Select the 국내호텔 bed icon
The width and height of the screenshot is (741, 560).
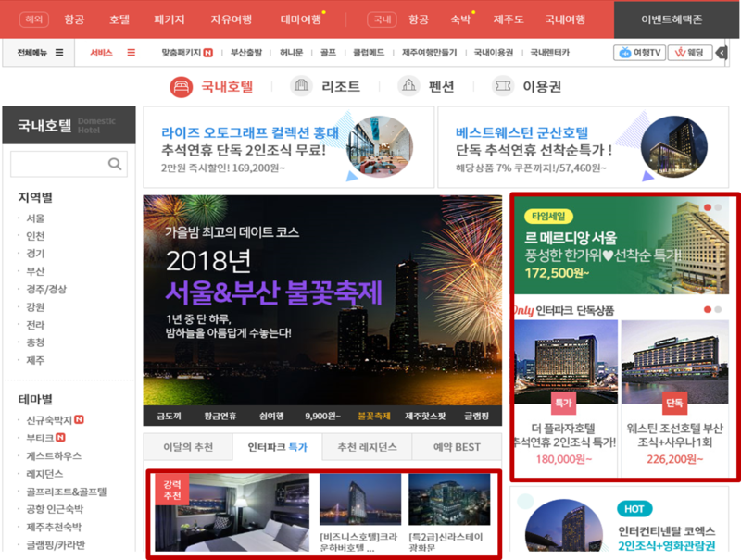coord(181,87)
